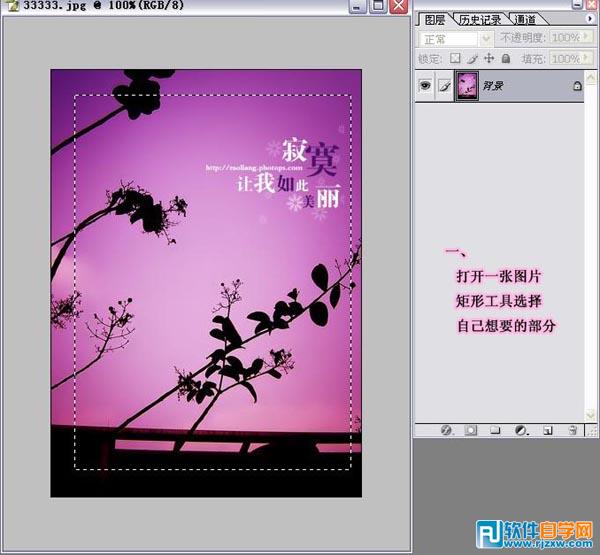Maximize the 33333.jpg document window
The height and width of the screenshot is (555, 600).
[378, 6]
